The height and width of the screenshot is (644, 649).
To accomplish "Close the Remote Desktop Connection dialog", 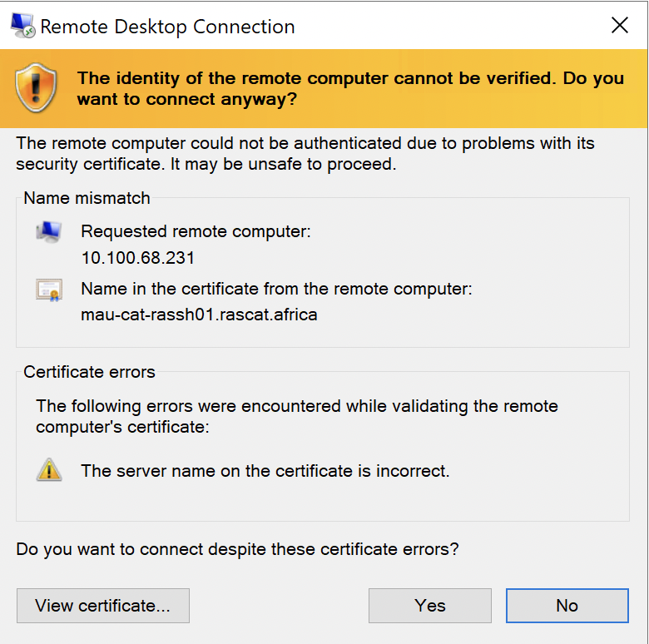I will (x=620, y=26).
